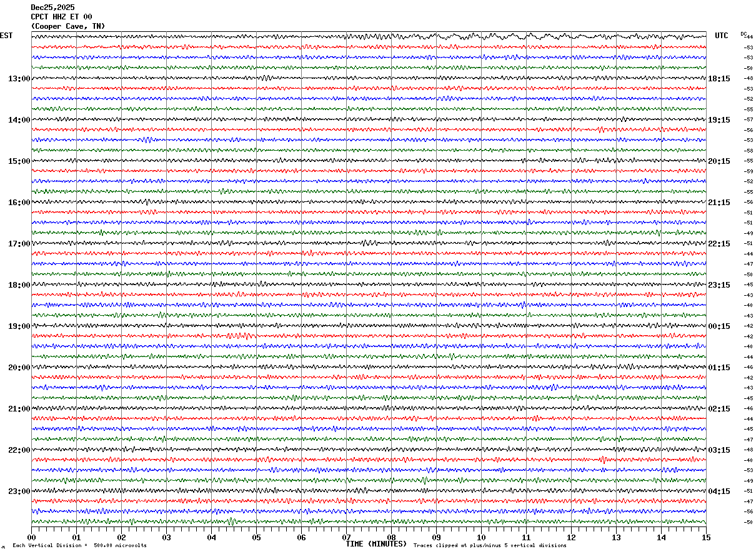This screenshot has width=756, height=554.
Task: Click the EST timezone label
Action: coord(6,36)
